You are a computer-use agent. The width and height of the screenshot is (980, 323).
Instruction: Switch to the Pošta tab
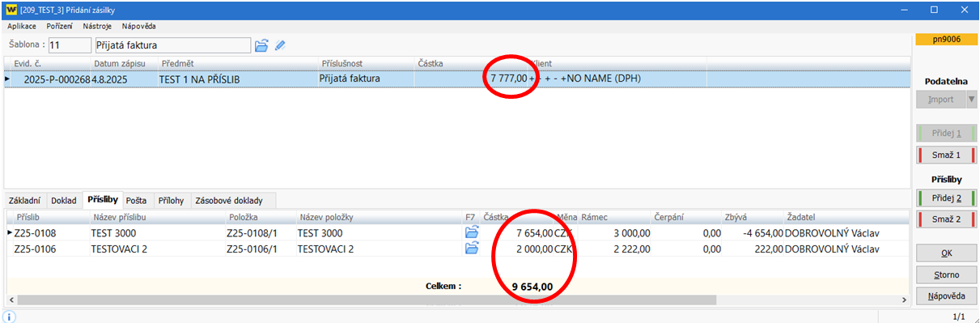[138, 200]
